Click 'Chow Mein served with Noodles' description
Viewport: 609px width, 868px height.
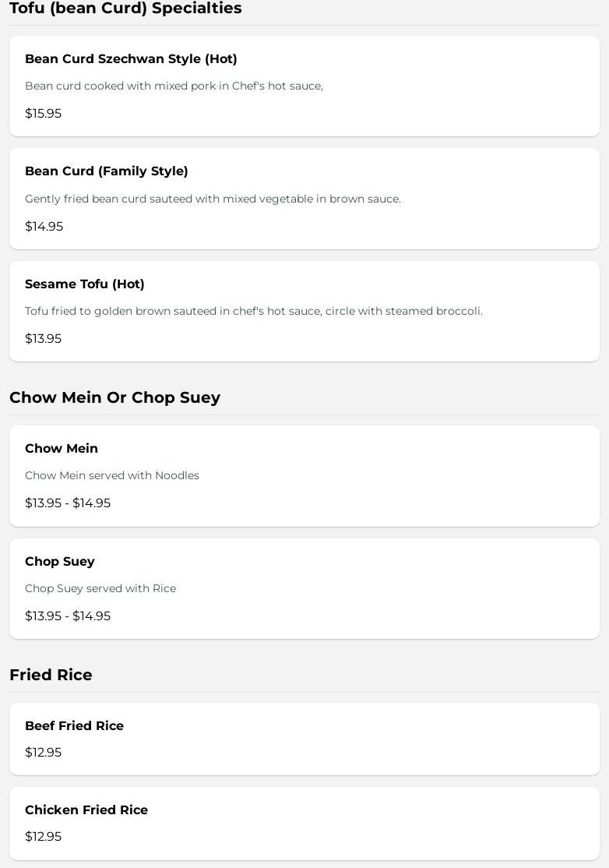[112, 475]
